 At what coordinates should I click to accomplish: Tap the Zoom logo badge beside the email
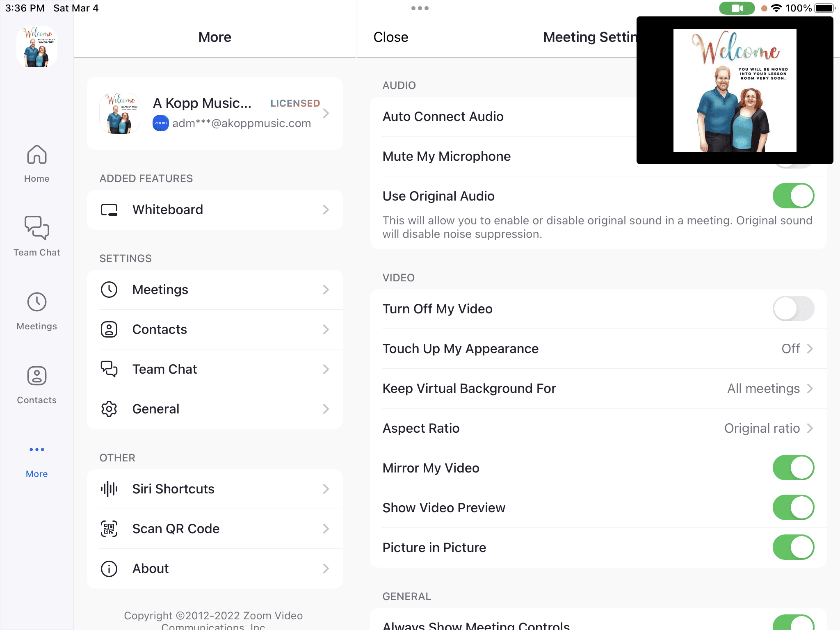pyautogui.click(x=161, y=123)
